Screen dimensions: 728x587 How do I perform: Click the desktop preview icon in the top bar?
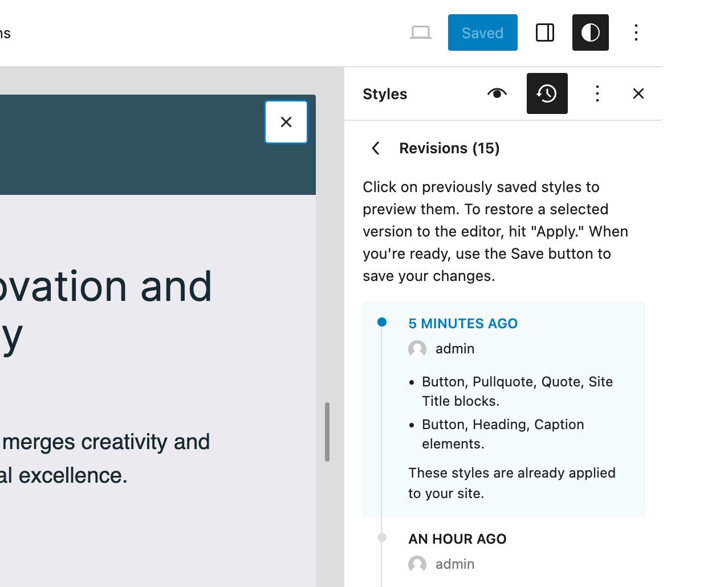coord(421,32)
